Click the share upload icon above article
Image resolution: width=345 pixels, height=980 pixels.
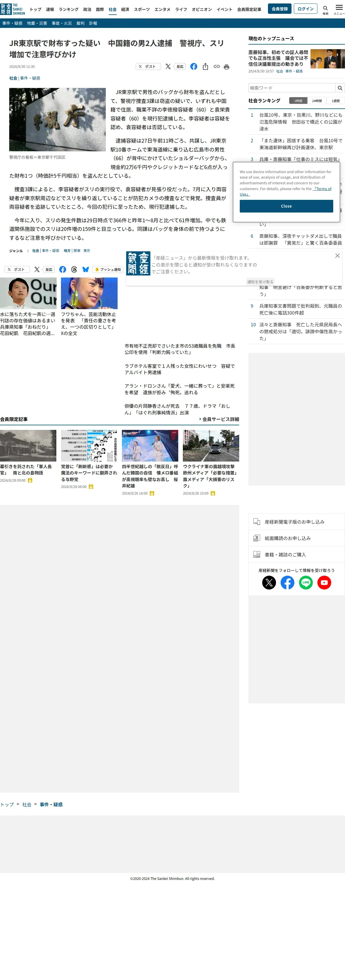(205, 67)
